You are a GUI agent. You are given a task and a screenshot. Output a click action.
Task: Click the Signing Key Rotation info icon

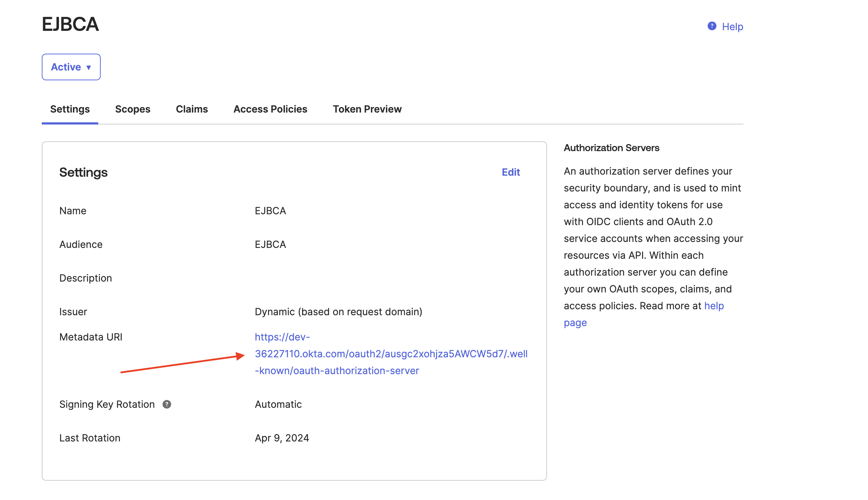[x=167, y=404]
